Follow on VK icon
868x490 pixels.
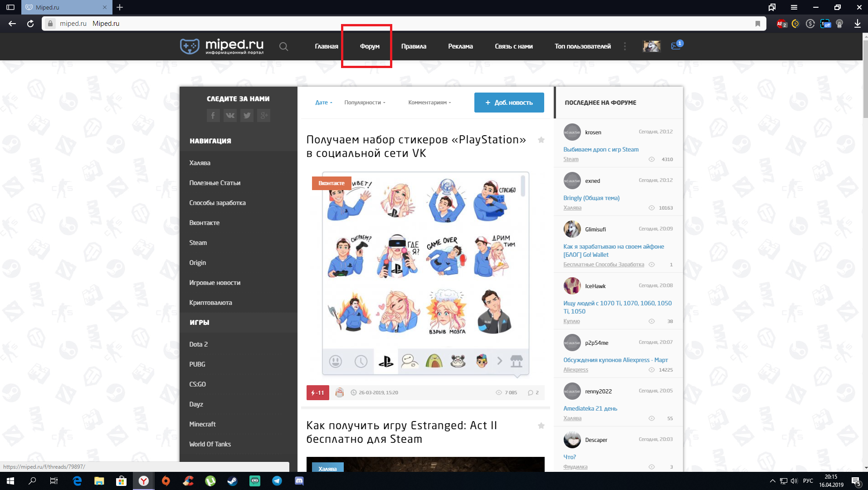click(x=230, y=115)
